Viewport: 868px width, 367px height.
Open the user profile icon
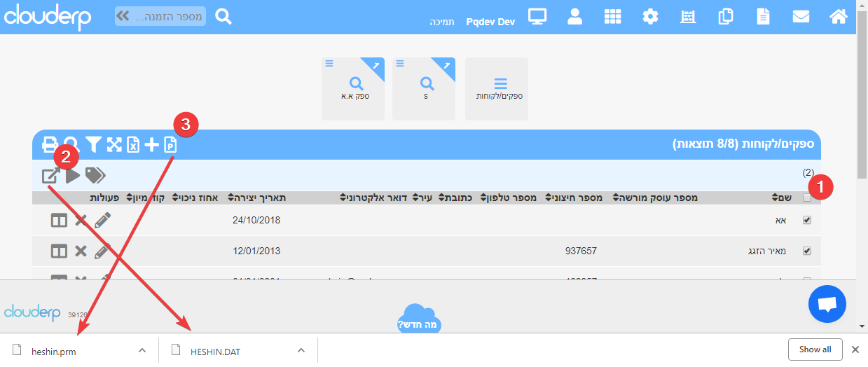click(x=575, y=17)
